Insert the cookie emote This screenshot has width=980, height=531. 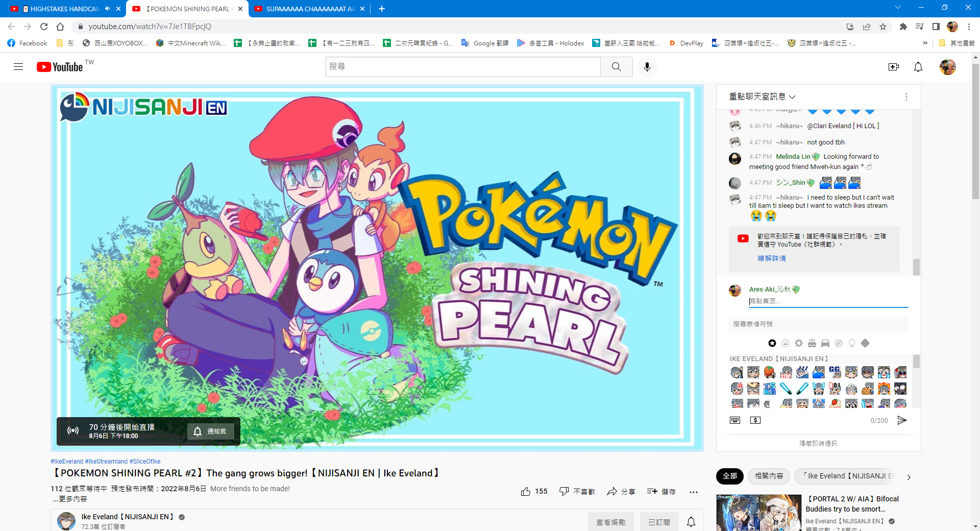(867, 389)
